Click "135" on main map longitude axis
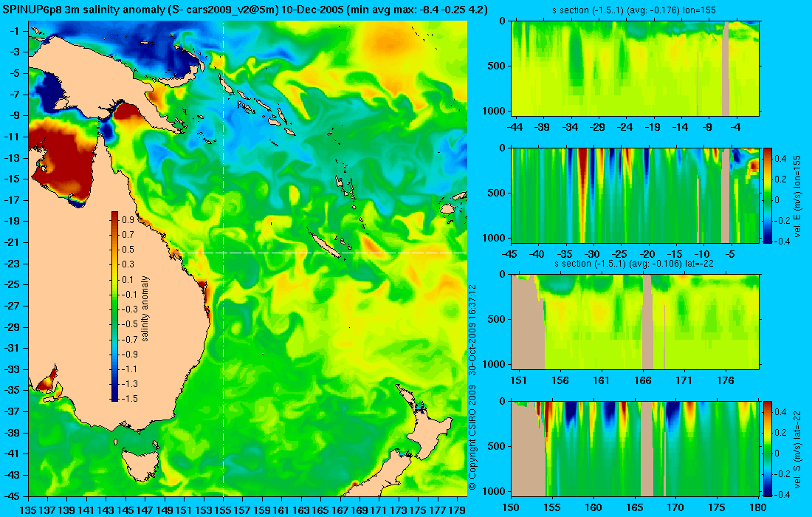The image size is (812, 517). point(28,510)
